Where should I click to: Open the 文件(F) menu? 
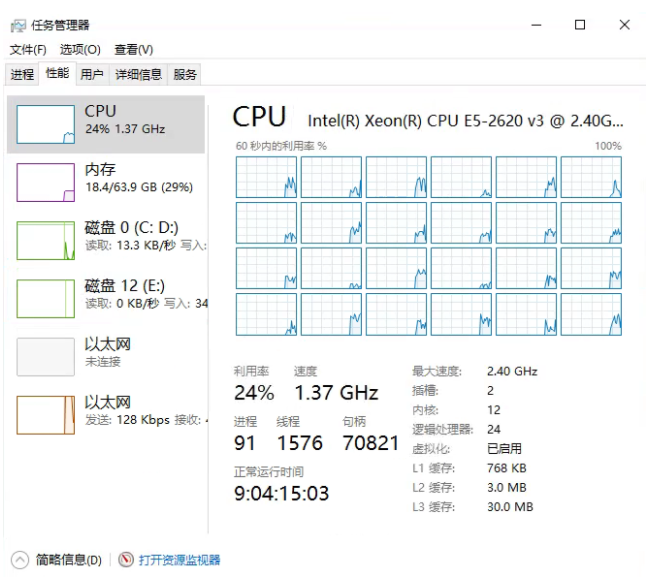28,49
